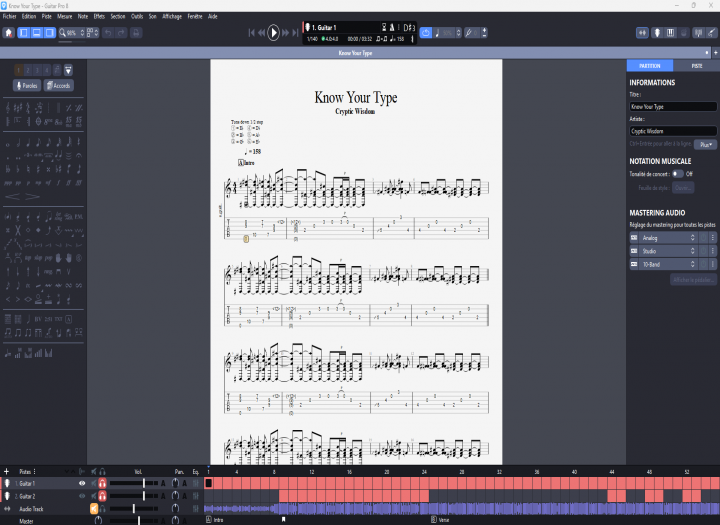This screenshot has height=525, width=720.
Task: Toggle the Tonalité de concert switch
Action: click(x=679, y=173)
